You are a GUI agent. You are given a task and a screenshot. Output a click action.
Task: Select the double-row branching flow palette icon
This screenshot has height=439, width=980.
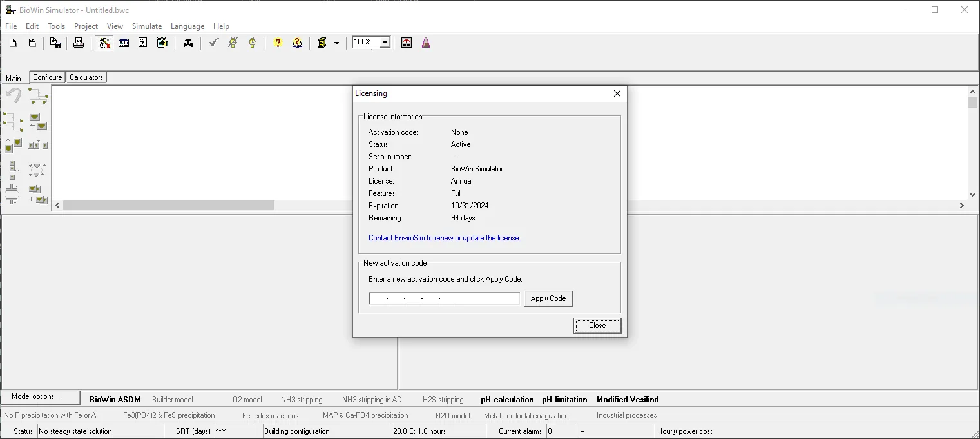click(14, 121)
